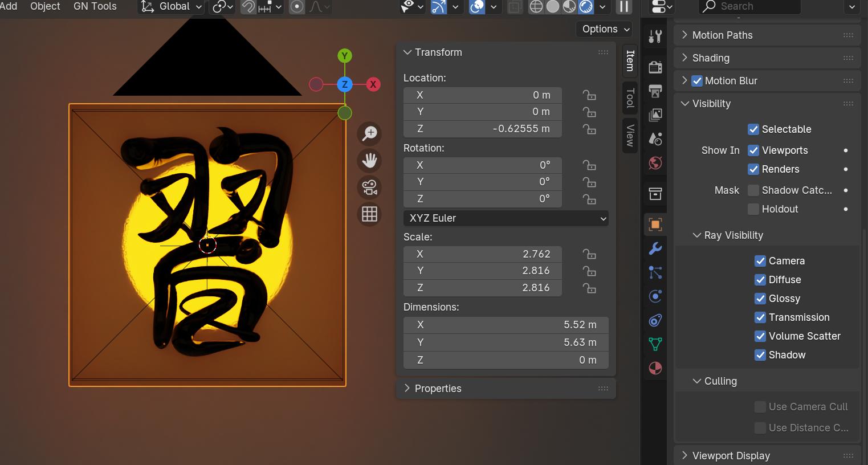Open the Particles properties tab icon
Screen dimensions: 868x465
pyautogui.click(x=655, y=272)
